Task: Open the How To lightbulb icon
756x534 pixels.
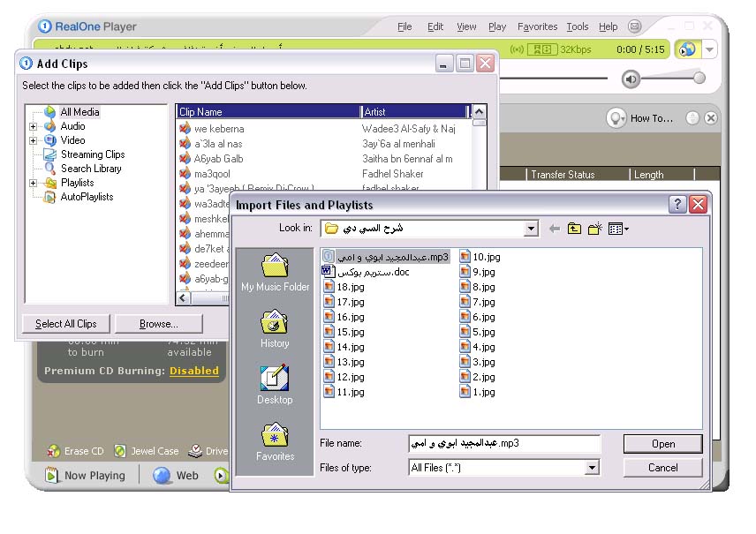Action: tap(616, 118)
